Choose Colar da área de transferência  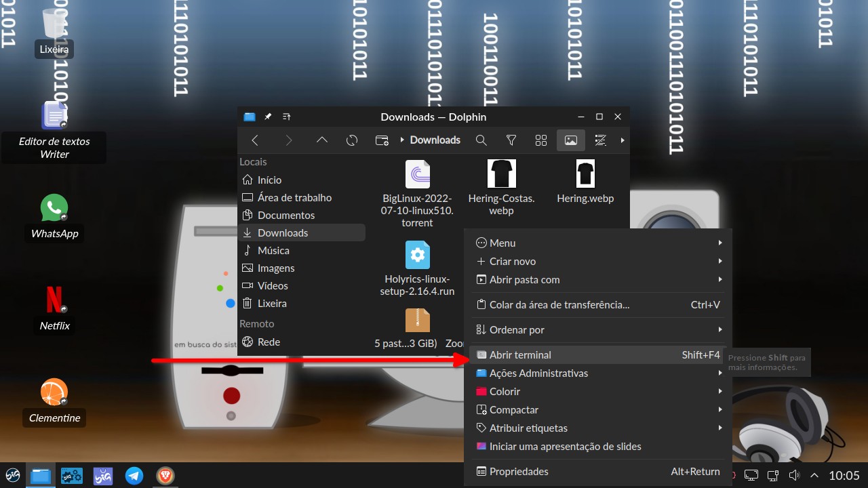pyautogui.click(x=597, y=304)
